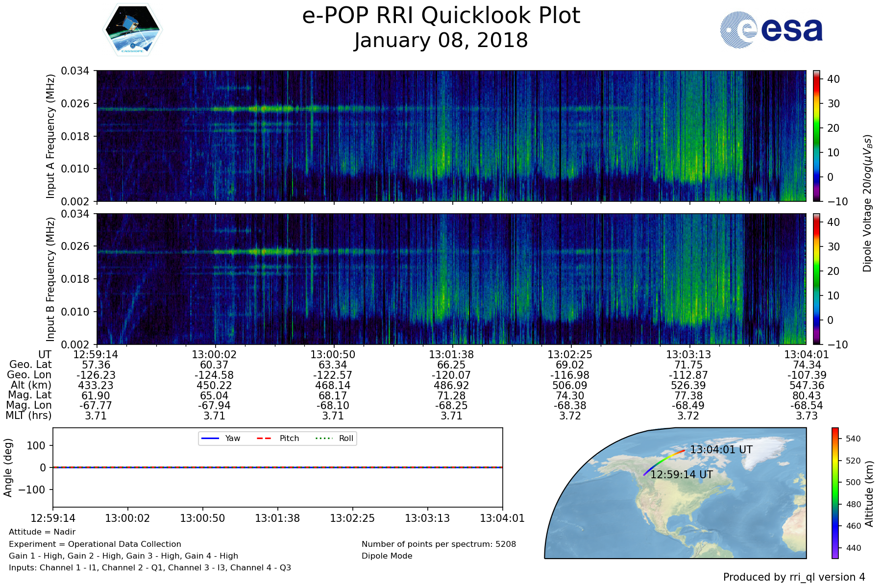Click the e-POP RRI Quicklook Plot title

pos(441,16)
